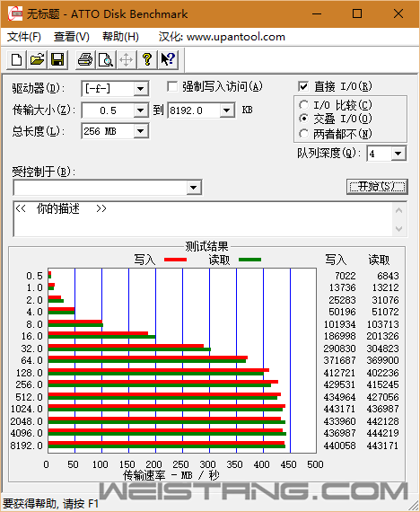Image resolution: width=420 pixels, height=512 pixels.
Task: Print results using the printer icon
Action: pos(85,60)
